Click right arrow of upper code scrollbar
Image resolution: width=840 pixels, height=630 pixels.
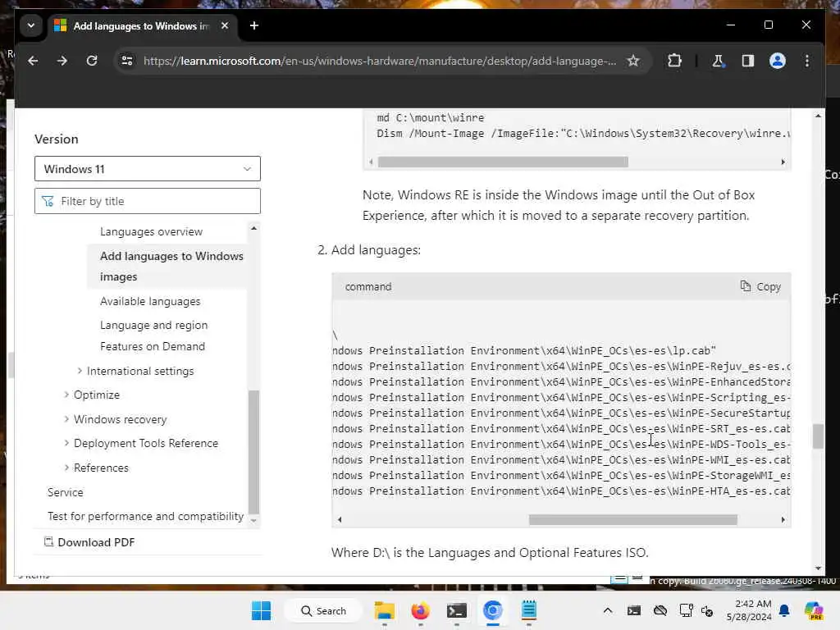(783, 162)
